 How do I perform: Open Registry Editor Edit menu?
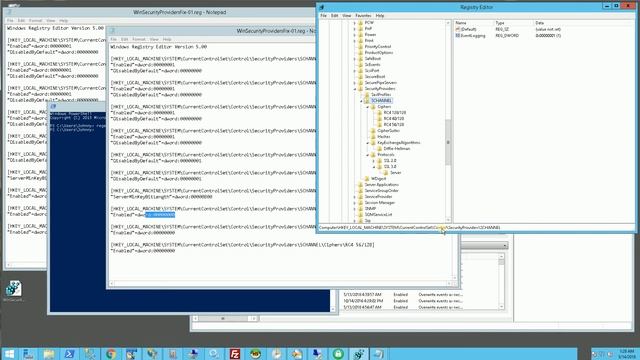point(334,16)
